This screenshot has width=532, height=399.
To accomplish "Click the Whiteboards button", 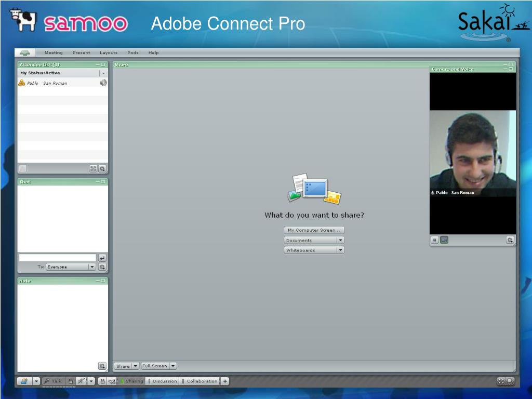I will click(x=311, y=250).
